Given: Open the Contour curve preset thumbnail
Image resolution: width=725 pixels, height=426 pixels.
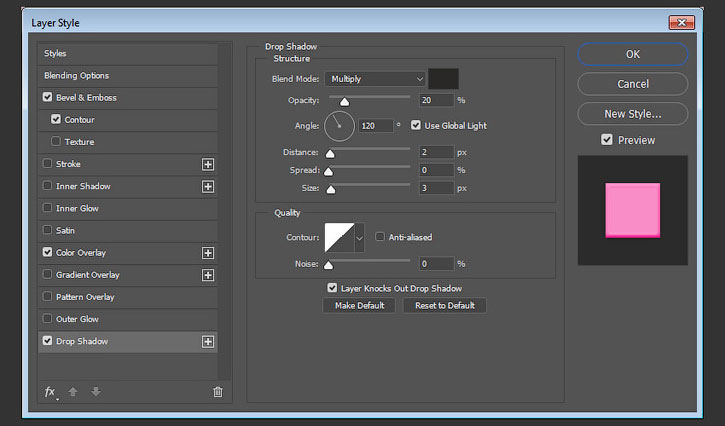Looking at the screenshot, I should click(x=338, y=238).
